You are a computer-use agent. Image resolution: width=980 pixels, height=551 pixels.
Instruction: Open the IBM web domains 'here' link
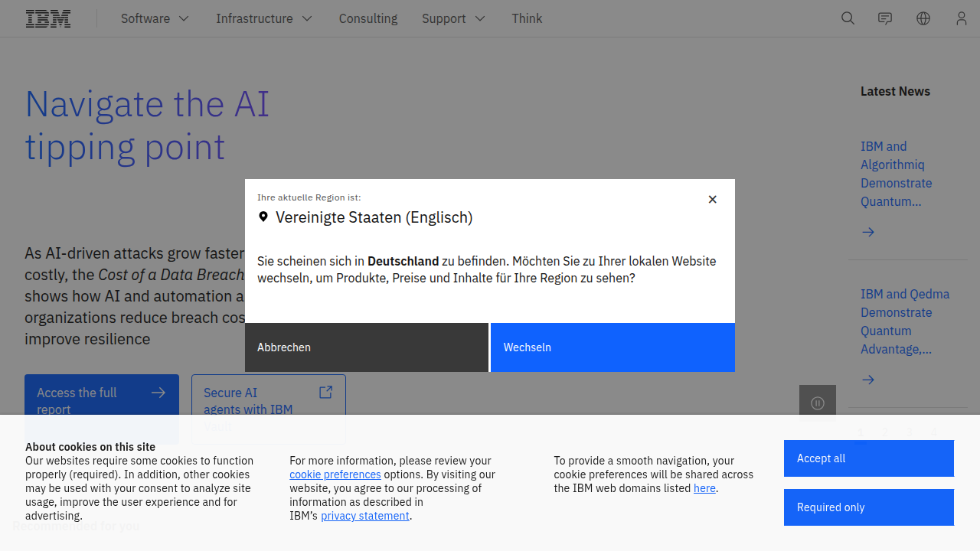(x=704, y=488)
